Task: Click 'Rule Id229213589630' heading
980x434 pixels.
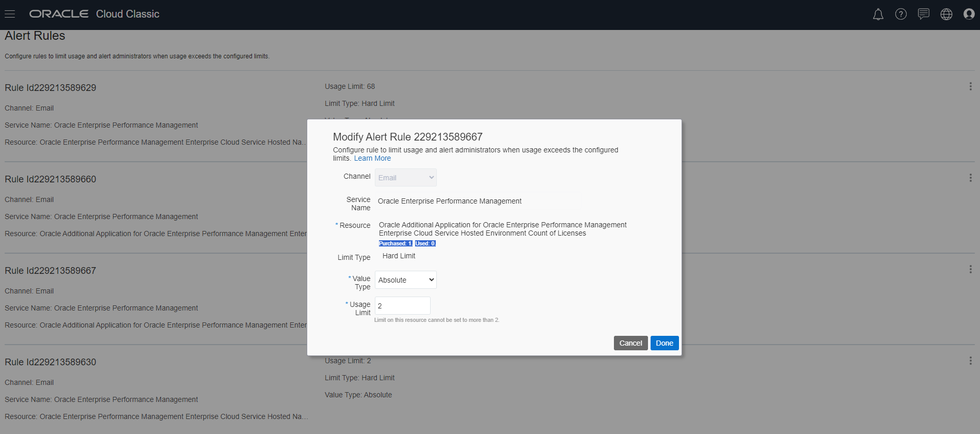Action: [x=51, y=362]
